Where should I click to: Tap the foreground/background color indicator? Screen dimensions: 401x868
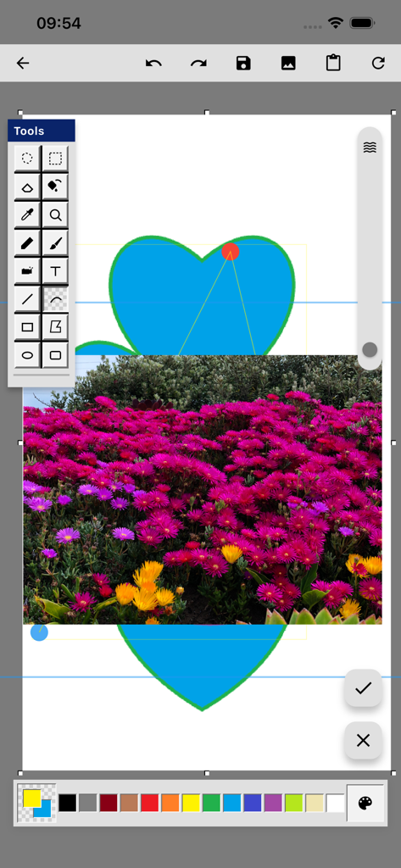(x=37, y=803)
